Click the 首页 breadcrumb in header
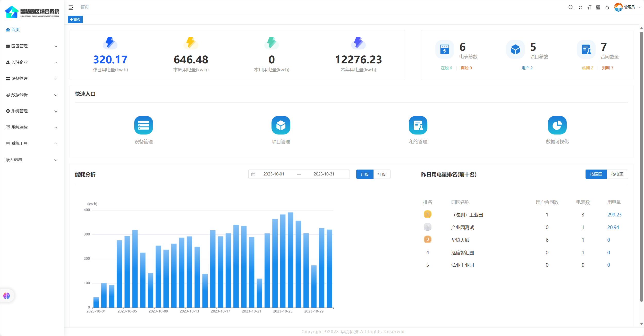 click(x=84, y=7)
